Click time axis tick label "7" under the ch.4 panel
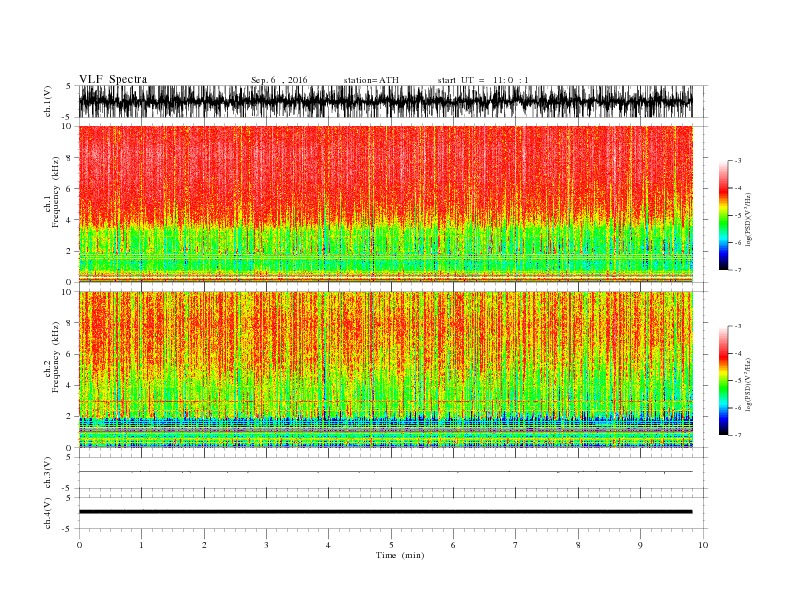The width and height of the screenshot is (792, 612). point(516,545)
